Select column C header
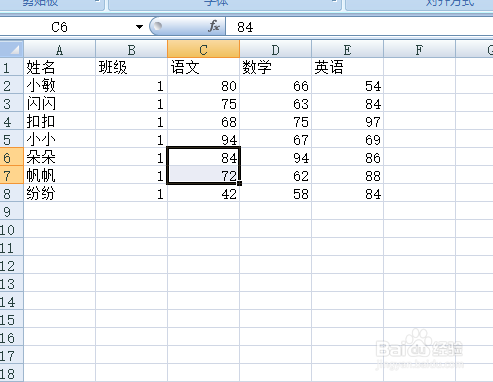 [204, 50]
